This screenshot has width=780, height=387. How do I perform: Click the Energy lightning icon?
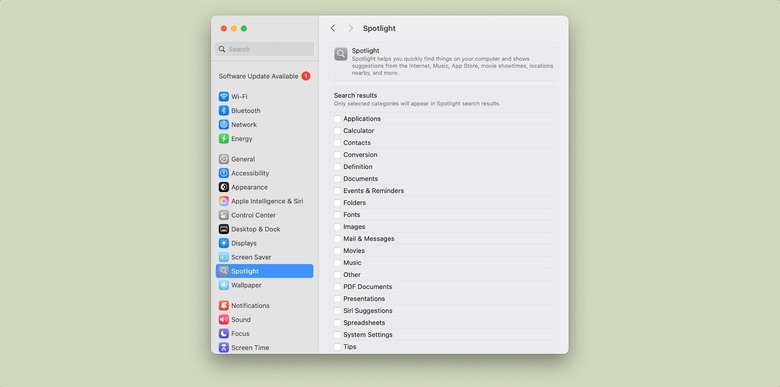(224, 139)
